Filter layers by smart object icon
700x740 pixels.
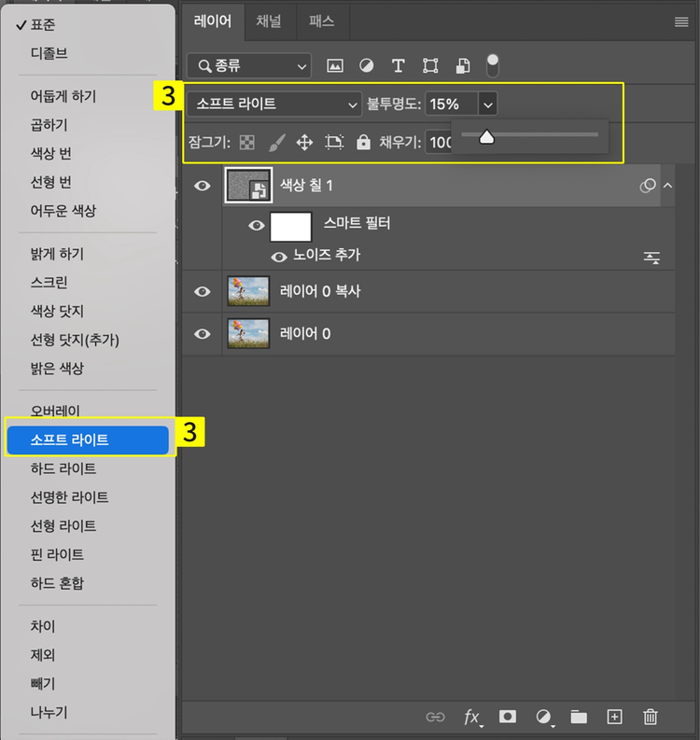[x=463, y=65]
